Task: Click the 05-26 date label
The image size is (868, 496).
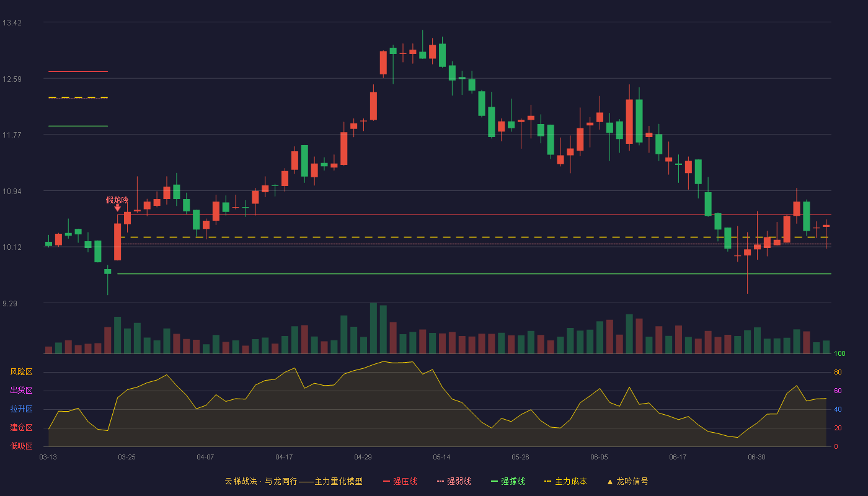Action: coord(520,457)
